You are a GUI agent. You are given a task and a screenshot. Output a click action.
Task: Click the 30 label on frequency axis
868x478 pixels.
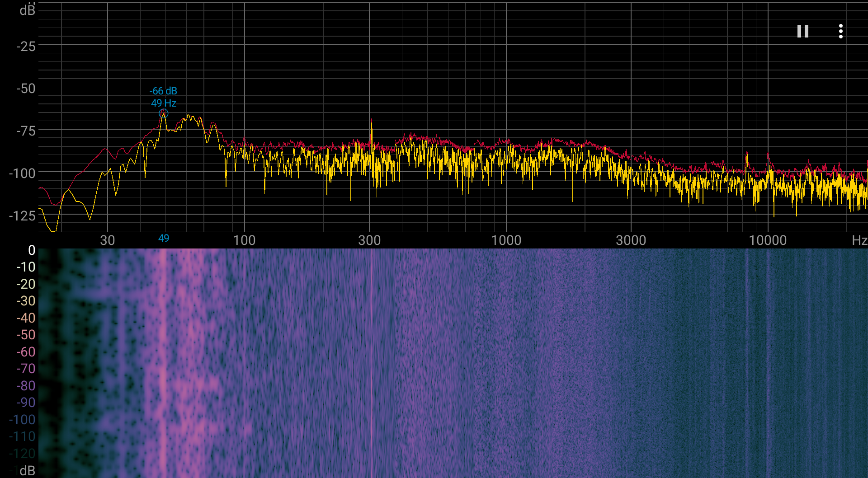click(108, 240)
